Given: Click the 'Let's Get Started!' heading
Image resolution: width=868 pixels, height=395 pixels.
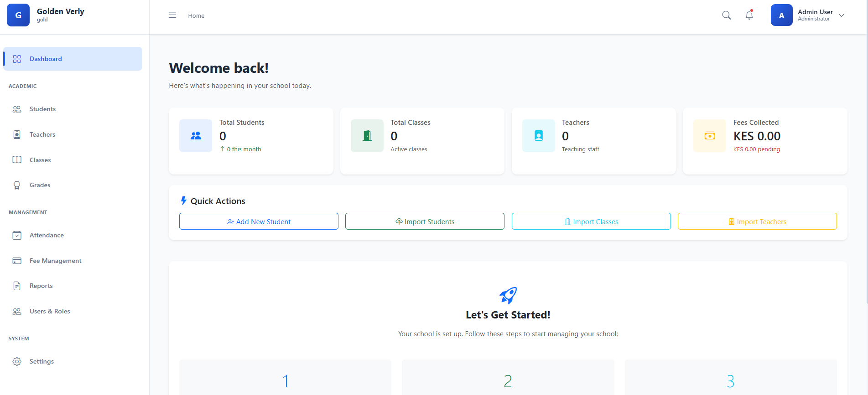Looking at the screenshot, I should pos(508,315).
